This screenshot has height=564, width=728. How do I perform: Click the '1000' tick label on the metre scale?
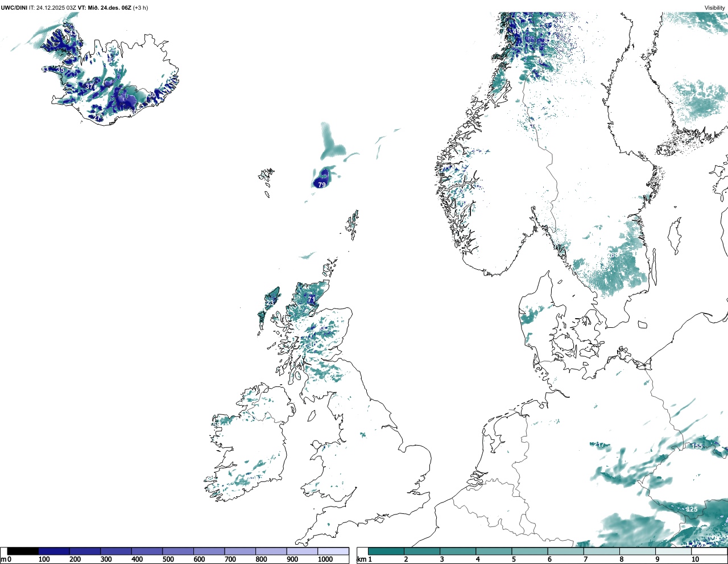tap(325, 559)
